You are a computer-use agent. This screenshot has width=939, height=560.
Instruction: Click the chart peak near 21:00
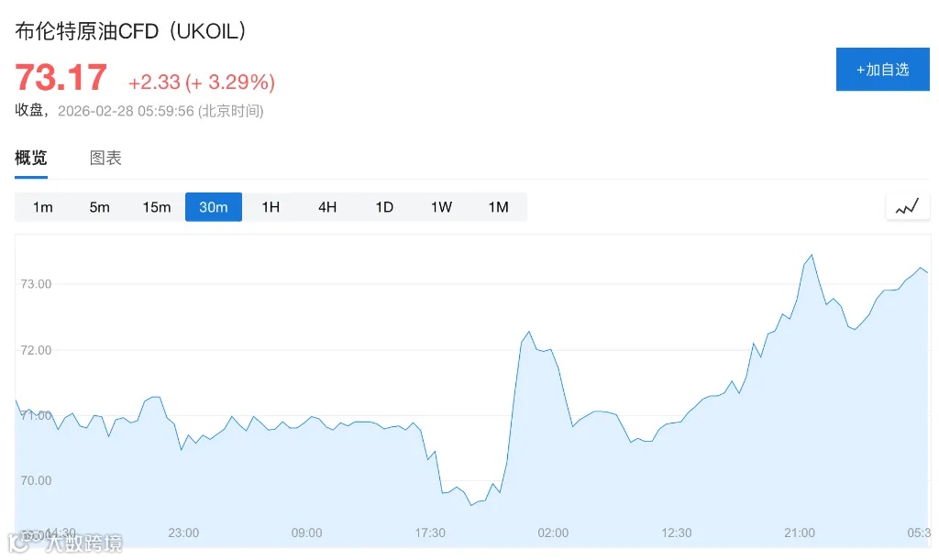click(x=812, y=255)
